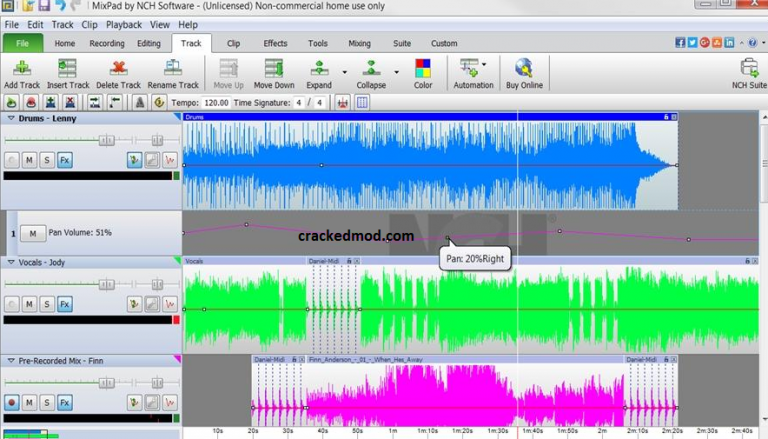Solo the Drums - Lenny track
The width and height of the screenshot is (768, 439).
pos(47,160)
